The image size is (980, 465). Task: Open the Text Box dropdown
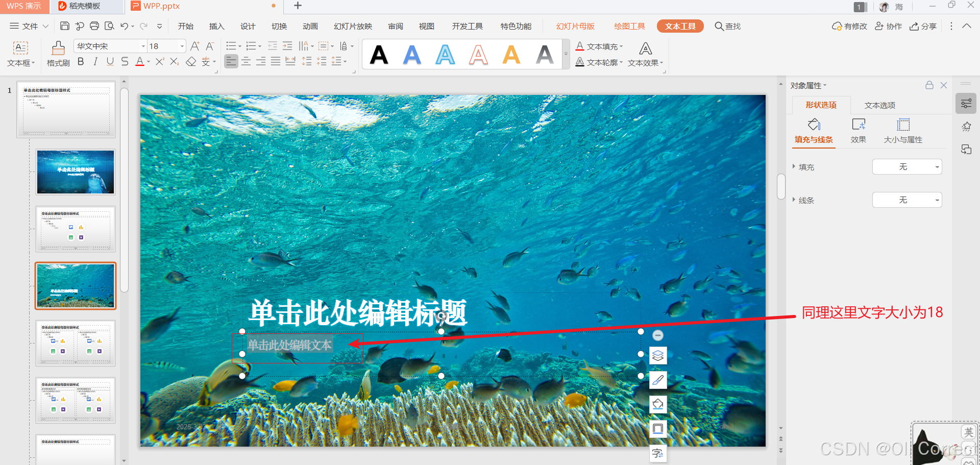click(x=21, y=54)
